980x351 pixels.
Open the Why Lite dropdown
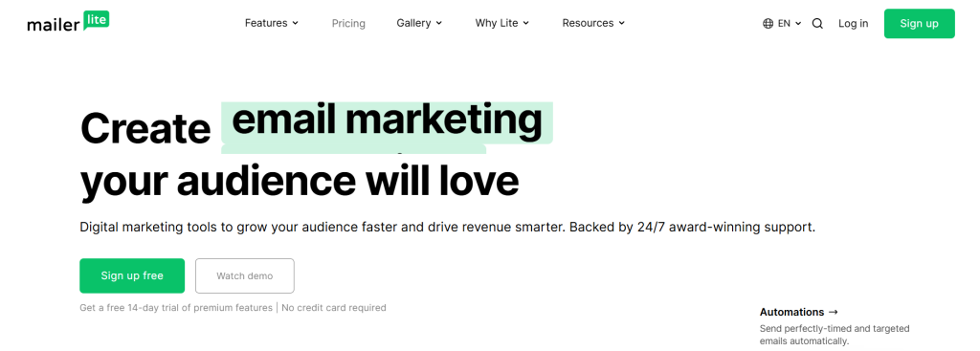[501, 23]
